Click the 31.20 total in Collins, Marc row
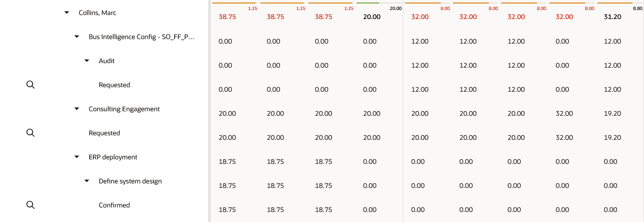 (612, 17)
